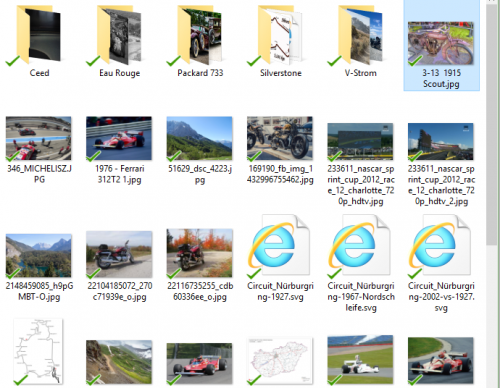Select the Hungary map thumbnail
This screenshot has width=500, height=388.
[280, 361]
